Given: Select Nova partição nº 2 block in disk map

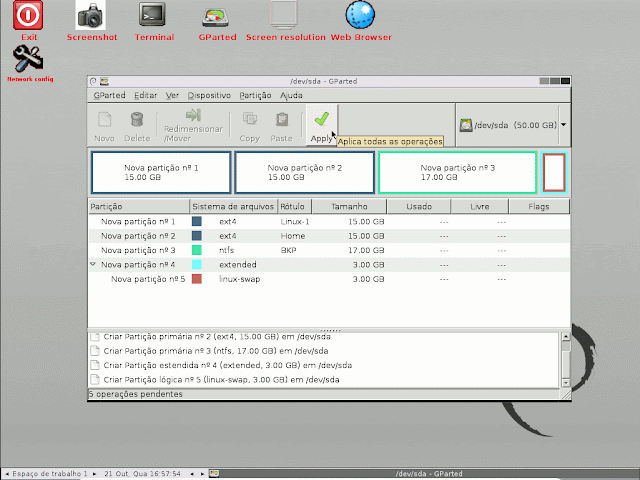Looking at the screenshot, I should pyautogui.click(x=304, y=172).
